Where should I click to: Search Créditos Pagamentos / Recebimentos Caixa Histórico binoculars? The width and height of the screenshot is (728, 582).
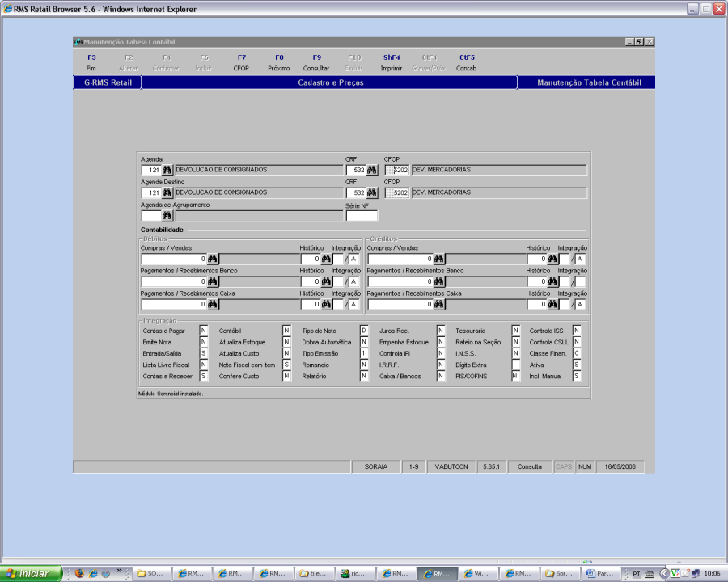click(552, 304)
